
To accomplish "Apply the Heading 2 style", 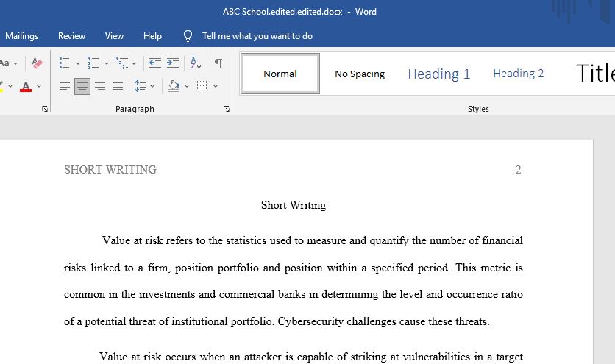I will 518,74.
